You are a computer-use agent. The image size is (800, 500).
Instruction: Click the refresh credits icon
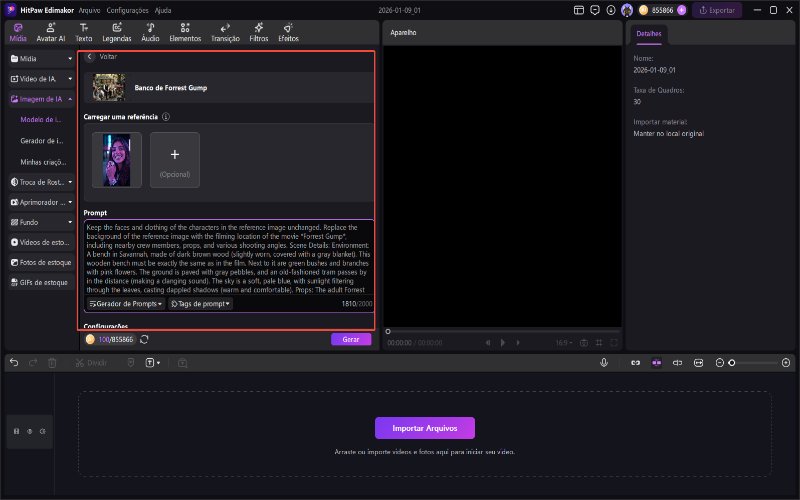click(x=145, y=339)
